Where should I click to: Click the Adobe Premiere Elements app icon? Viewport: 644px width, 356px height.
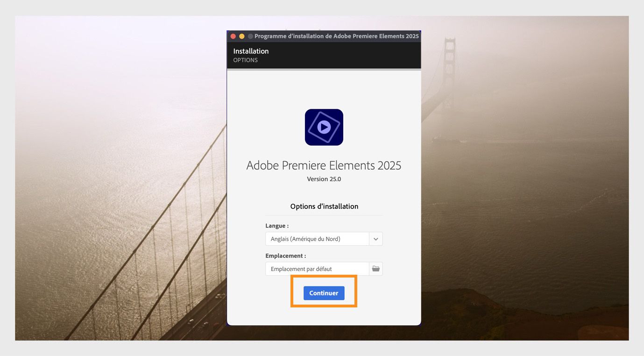pyautogui.click(x=324, y=127)
